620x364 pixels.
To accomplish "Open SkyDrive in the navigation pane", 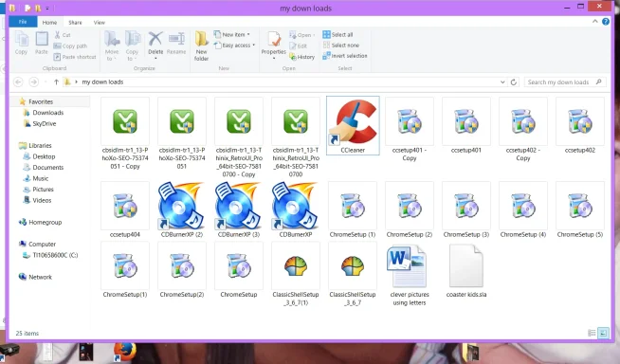I will [45, 124].
